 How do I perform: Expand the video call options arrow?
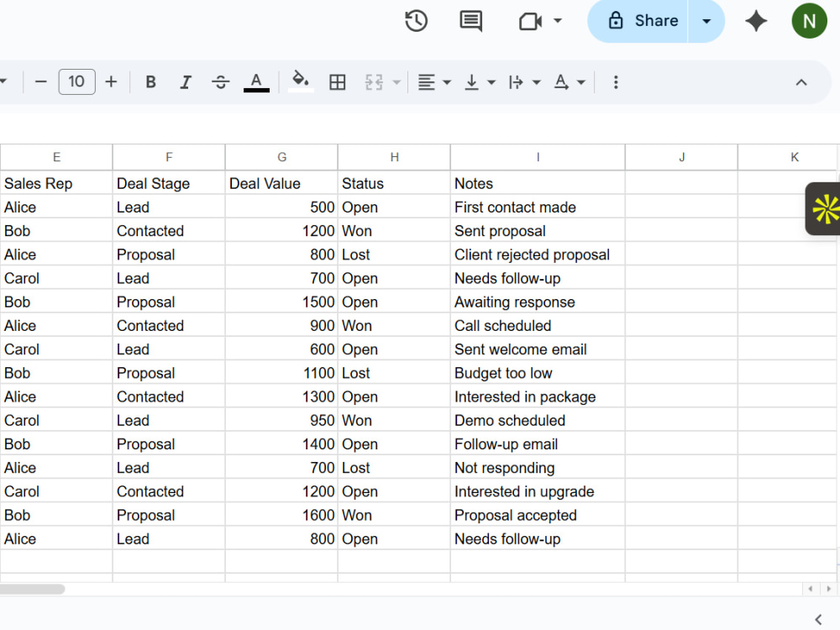click(558, 21)
